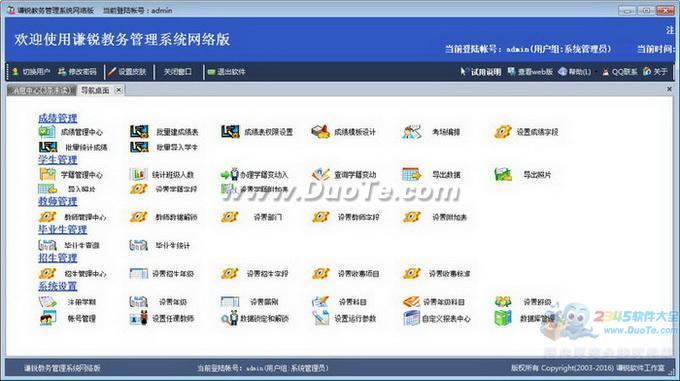This screenshot has height=381, width=680.
Task: Follow the 成绩管理 heading link
Action: coord(58,118)
